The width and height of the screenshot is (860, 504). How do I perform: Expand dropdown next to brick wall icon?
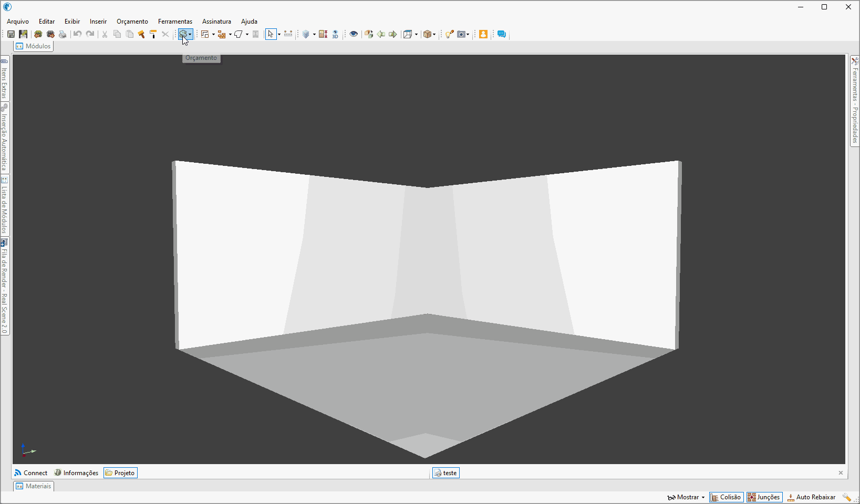pyautogui.click(x=230, y=35)
